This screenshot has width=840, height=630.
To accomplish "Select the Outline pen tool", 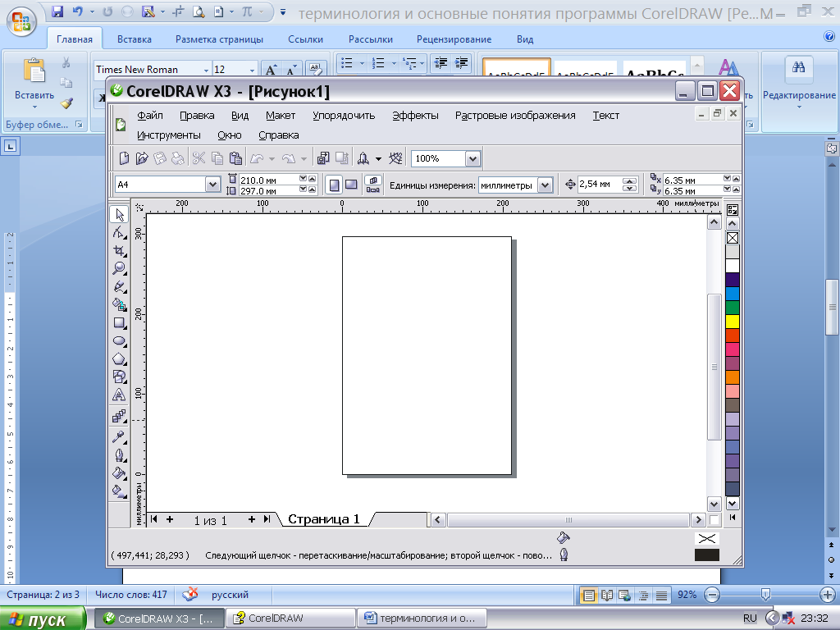I will pyautogui.click(x=119, y=455).
